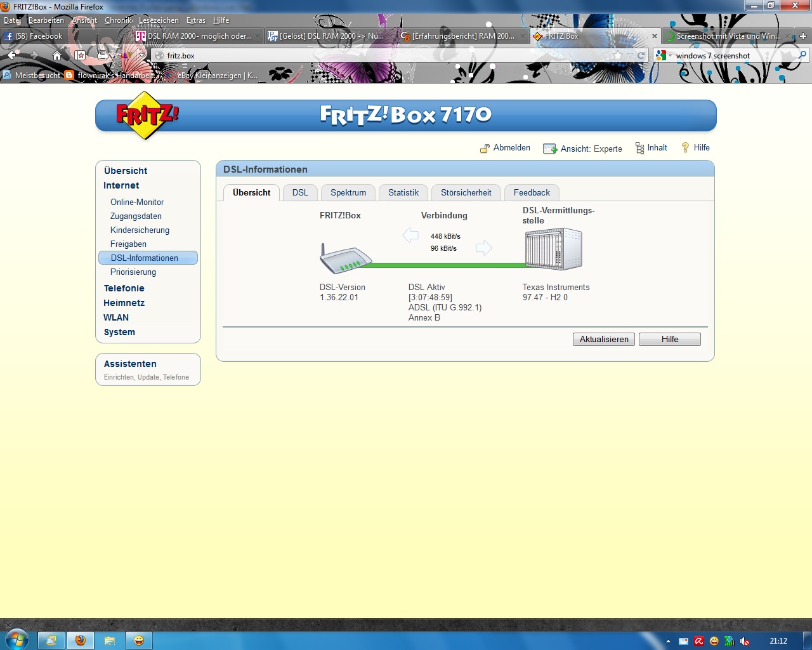Click the Firefox taskbar icon
The width and height of the screenshot is (812, 650).
point(80,640)
